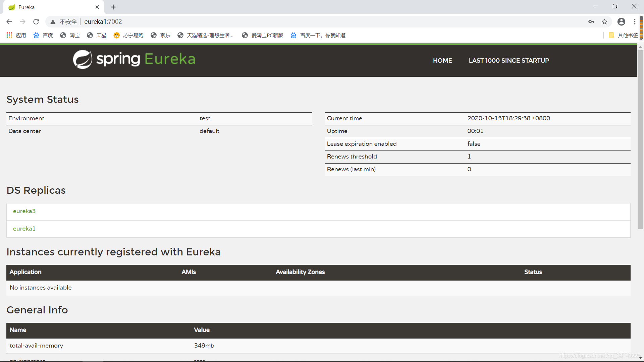Click the System Status heading

(x=42, y=100)
